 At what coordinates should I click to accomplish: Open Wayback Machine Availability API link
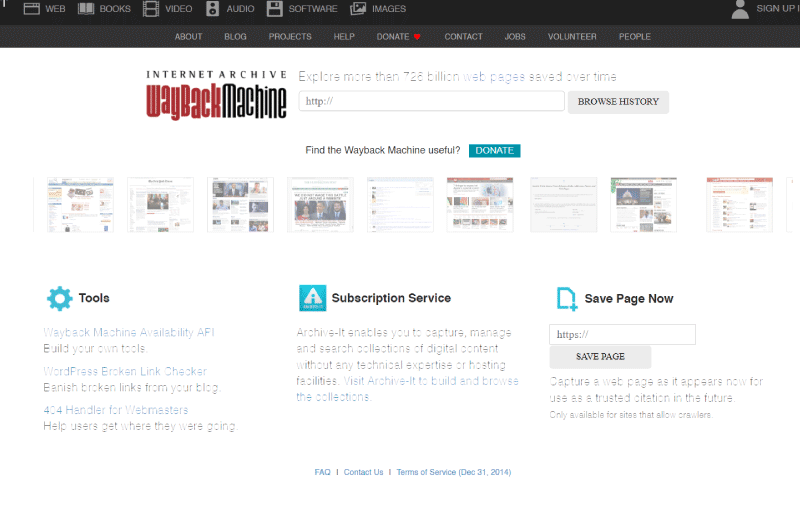point(129,333)
